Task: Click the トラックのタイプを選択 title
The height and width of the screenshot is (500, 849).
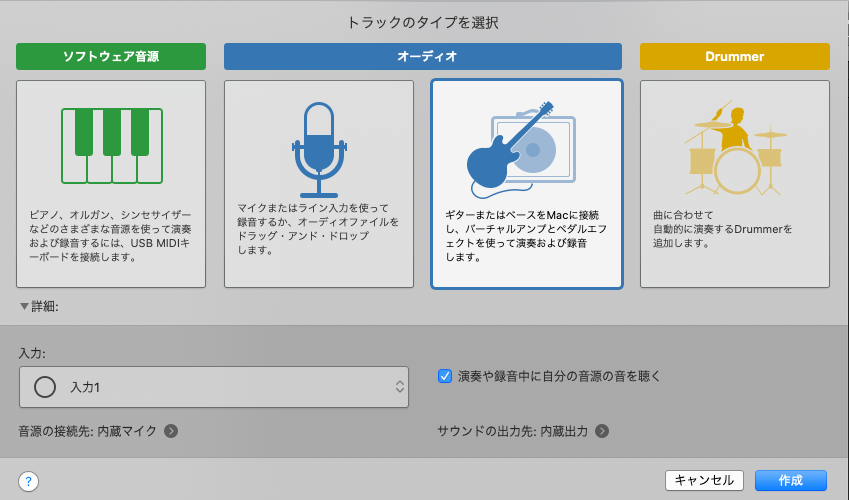Action: coord(423,23)
